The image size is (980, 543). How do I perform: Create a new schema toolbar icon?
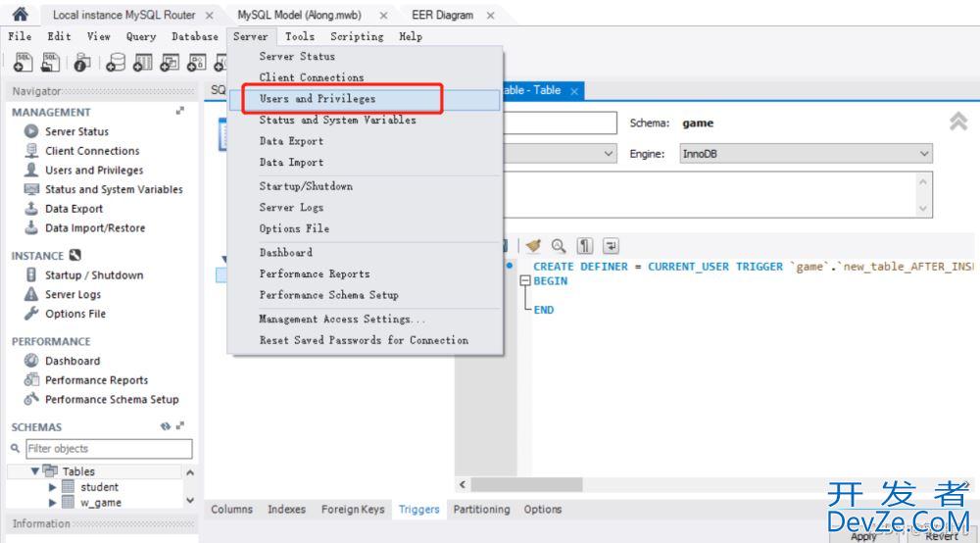[115, 63]
